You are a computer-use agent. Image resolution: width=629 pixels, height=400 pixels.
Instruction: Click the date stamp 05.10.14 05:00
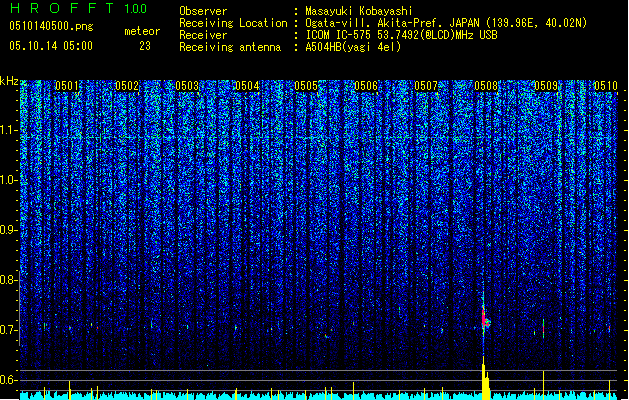pyautogui.click(x=51, y=46)
